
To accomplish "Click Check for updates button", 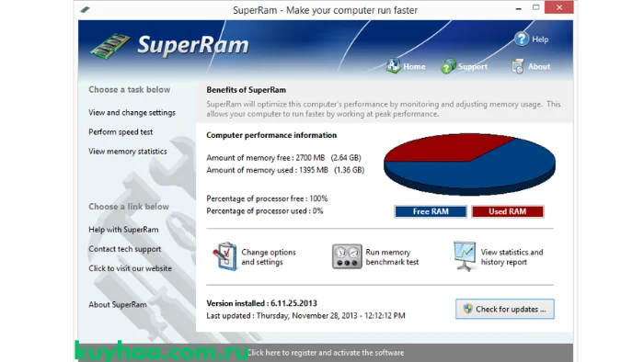I will coord(504,309).
